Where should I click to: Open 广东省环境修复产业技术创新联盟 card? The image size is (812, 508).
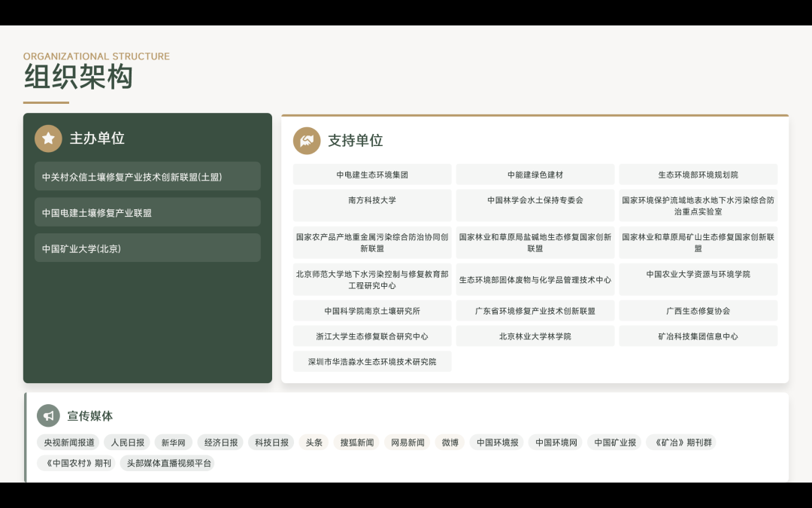point(535,311)
